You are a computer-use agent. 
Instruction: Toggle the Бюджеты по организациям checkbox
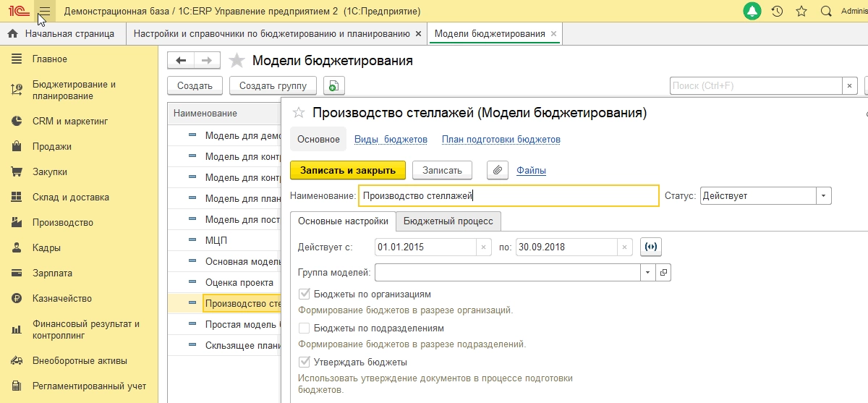click(x=305, y=294)
